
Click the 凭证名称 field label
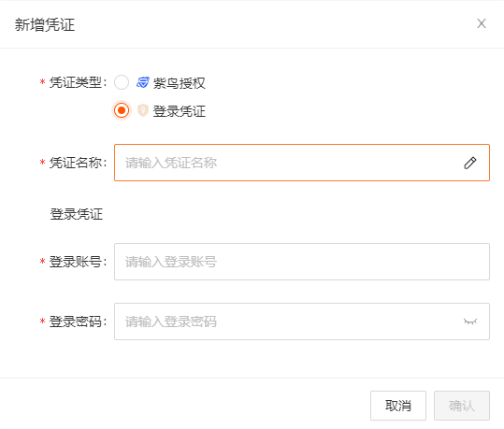(78, 163)
